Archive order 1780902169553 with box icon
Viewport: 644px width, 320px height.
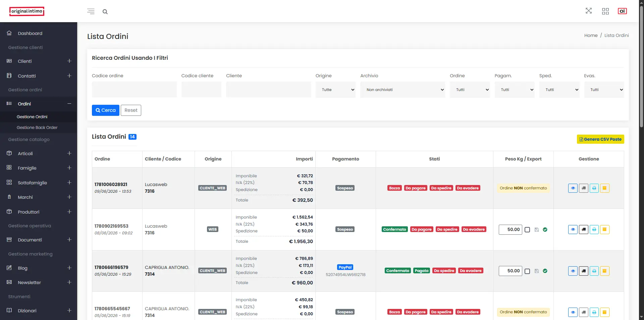click(x=605, y=229)
